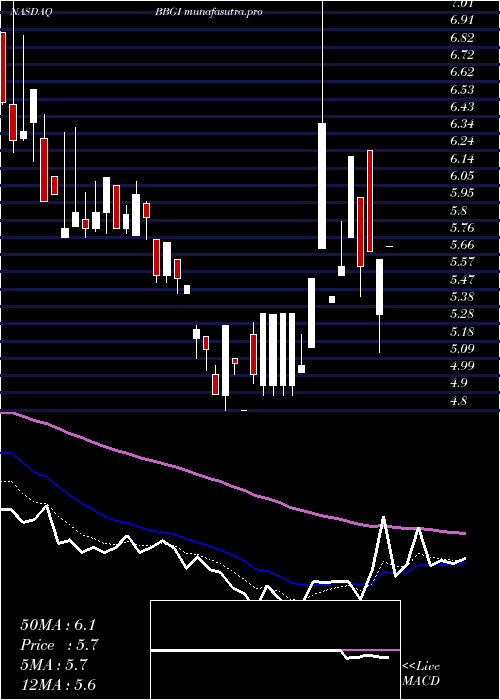Select the 5.28 price axis label
The image size is (500, 700).
click(462, 314)
